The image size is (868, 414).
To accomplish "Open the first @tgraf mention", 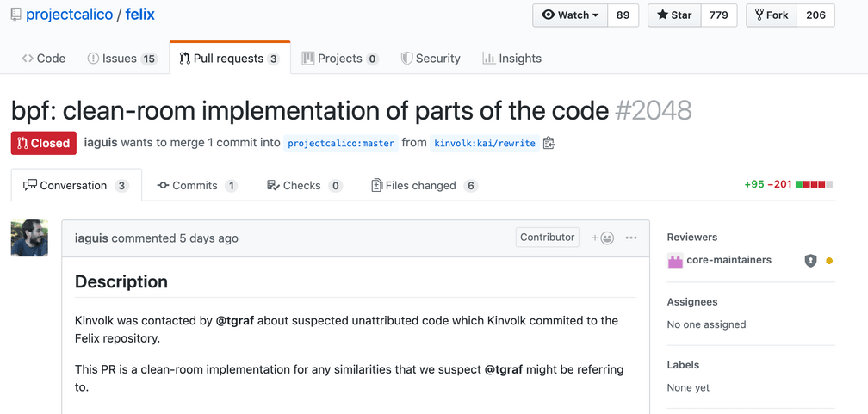I will (235, 320).
